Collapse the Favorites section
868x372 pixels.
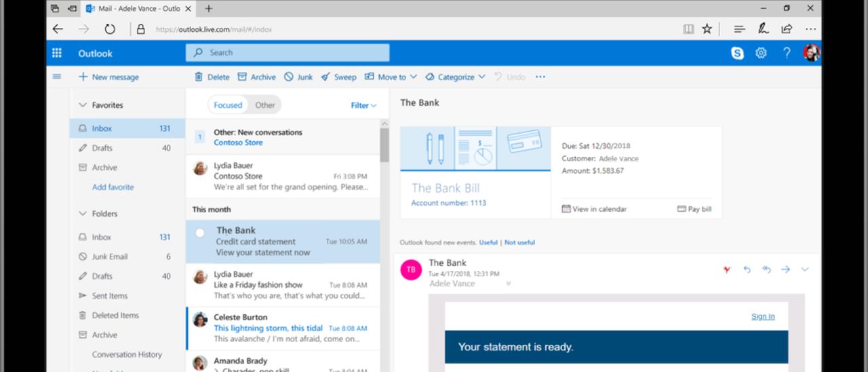(83, 105)
